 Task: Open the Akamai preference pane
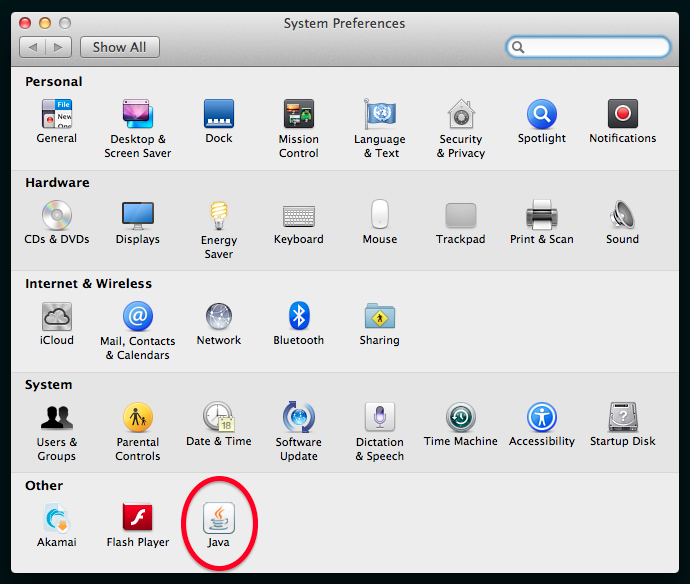tap(57, 518)
